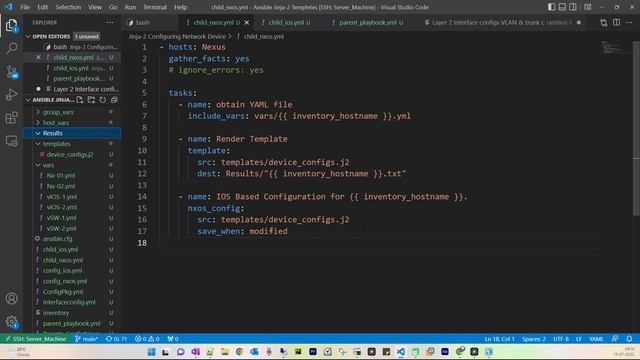
Task: Open the Manage gear in activity bar
Action: pos(11,322)
